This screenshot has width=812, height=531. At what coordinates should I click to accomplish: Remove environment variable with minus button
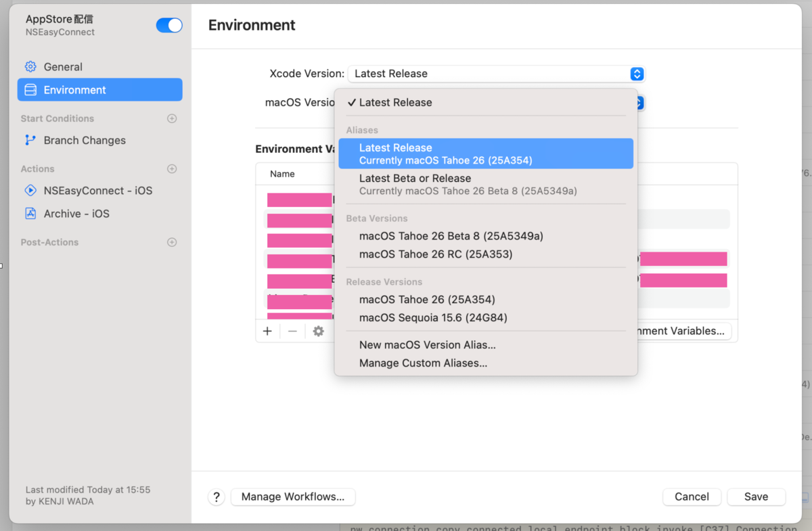click(x=292, y=331)
